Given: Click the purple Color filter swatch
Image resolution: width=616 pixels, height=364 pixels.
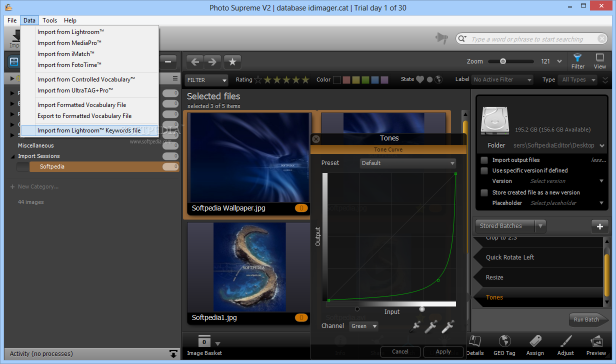Looking at the screenshot, I should tap(384, 79).
